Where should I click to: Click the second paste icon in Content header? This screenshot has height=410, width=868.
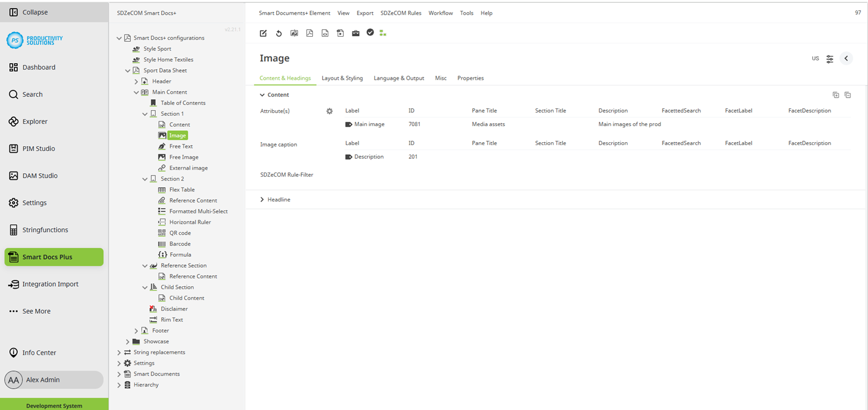click(848, 95)
